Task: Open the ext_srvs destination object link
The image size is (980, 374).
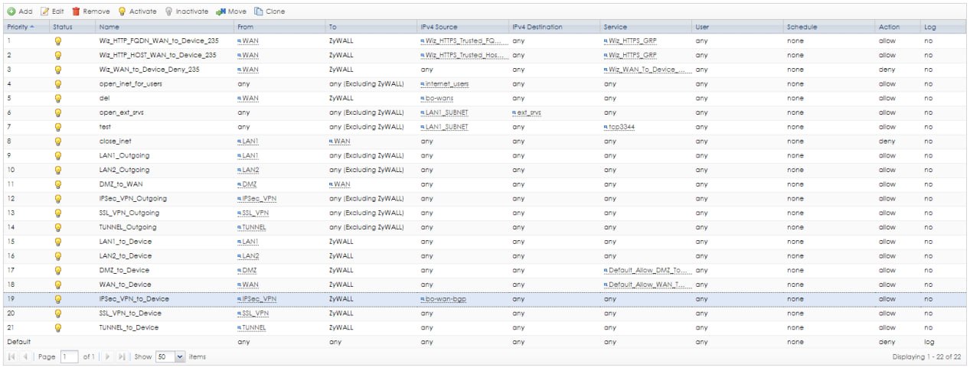Action: tap(527, 113)
